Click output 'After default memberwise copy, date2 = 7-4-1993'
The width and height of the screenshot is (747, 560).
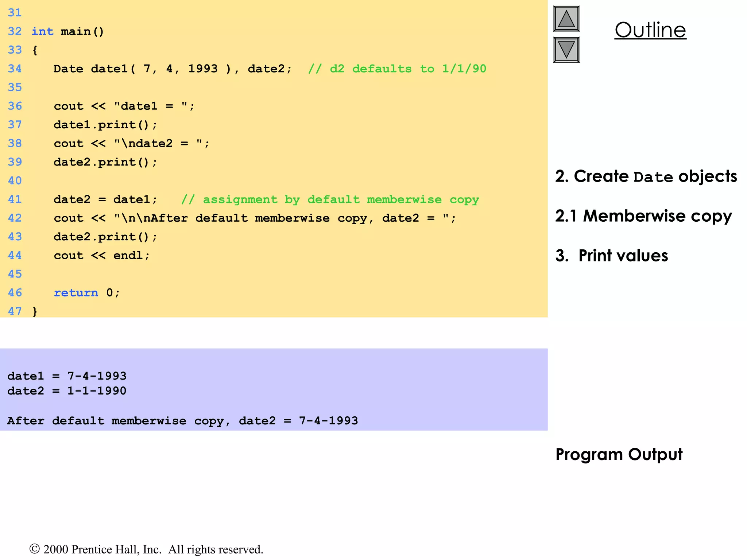point(183,421)
